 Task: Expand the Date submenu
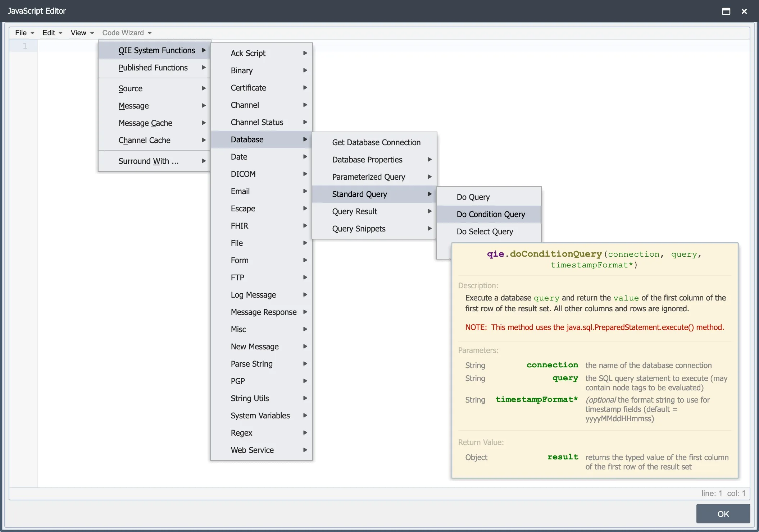coord(262,157)
